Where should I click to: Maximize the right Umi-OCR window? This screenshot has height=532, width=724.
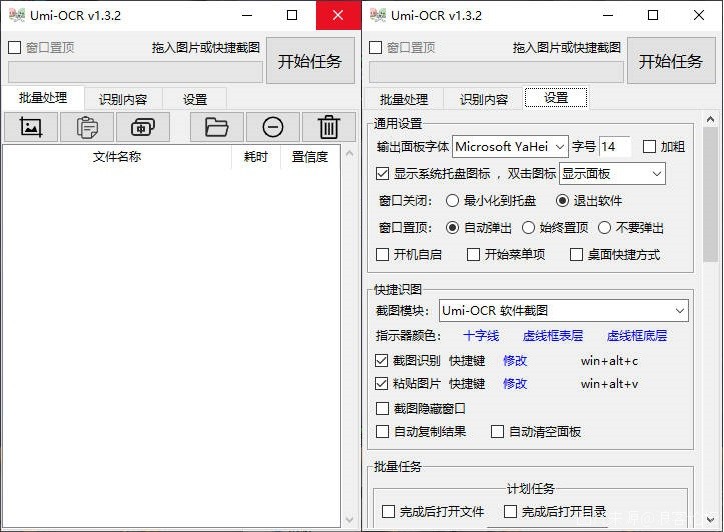coord(653,15)
